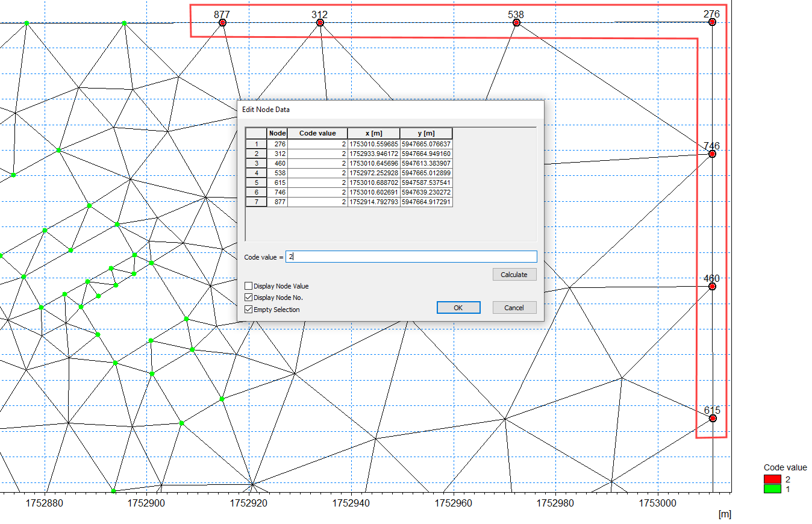
Task: Click the axis label 1752880
Action: click(45, 502)
